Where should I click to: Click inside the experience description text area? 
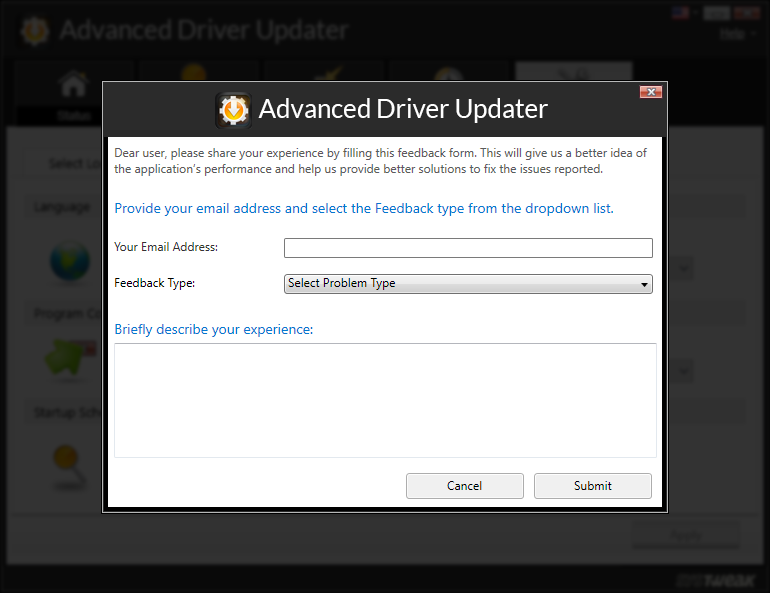click(x=385, y=401)
